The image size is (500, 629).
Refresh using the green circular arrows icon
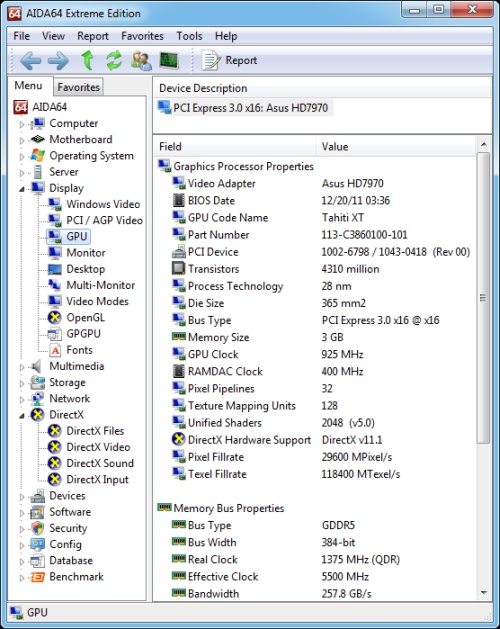(114, 60)
